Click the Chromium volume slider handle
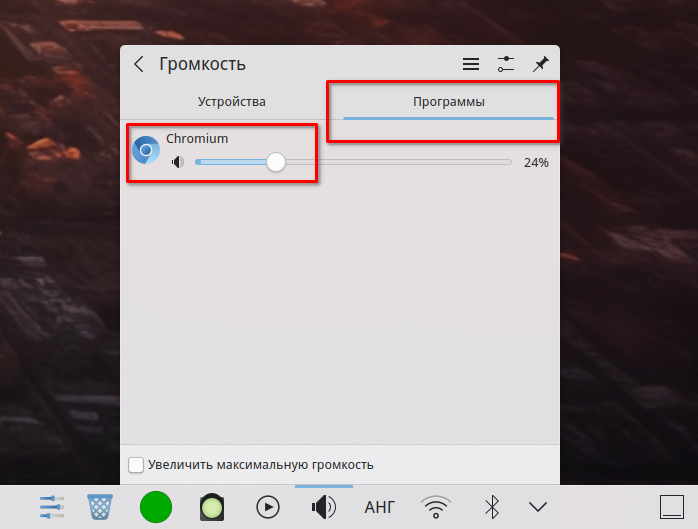 (x=276, y=162)
